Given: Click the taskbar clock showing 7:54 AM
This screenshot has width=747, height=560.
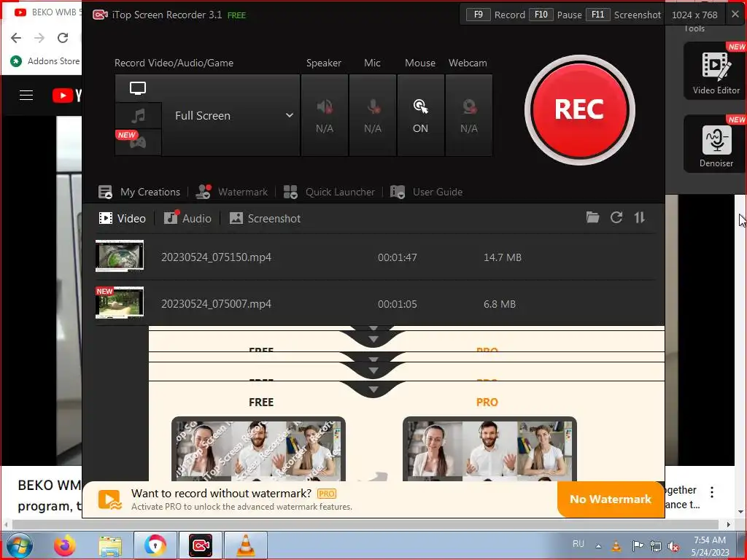Looking at the screenshot, I should pos(710,545).
